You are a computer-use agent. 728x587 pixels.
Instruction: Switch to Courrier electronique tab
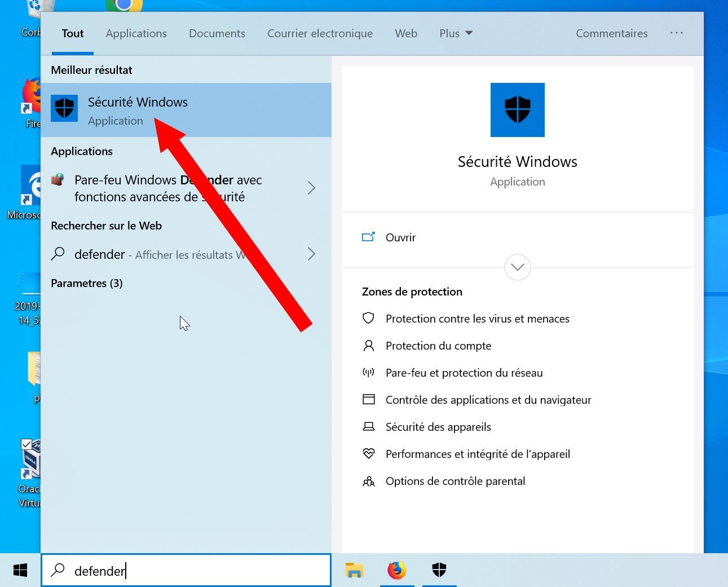coord(320,33)
